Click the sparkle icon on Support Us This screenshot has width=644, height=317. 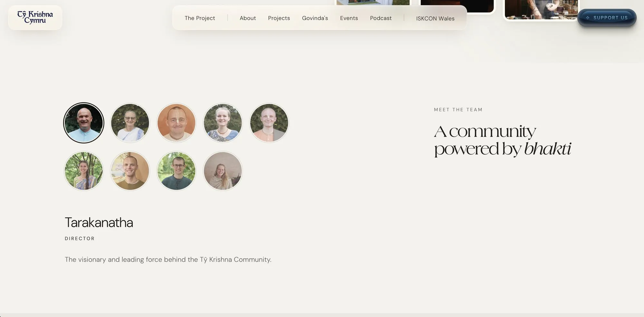click(588, 18)
